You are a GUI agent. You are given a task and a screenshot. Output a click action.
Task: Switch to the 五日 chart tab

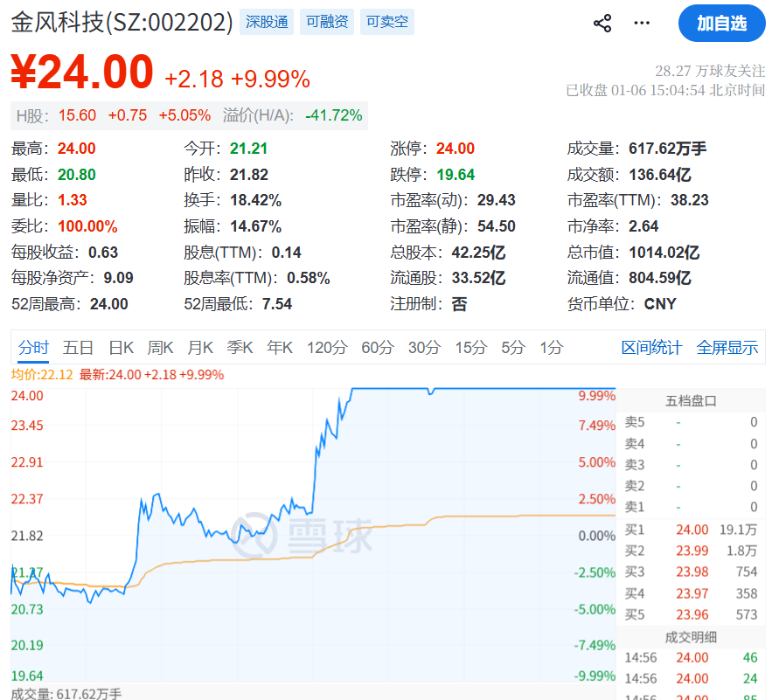tap(78, 348)
